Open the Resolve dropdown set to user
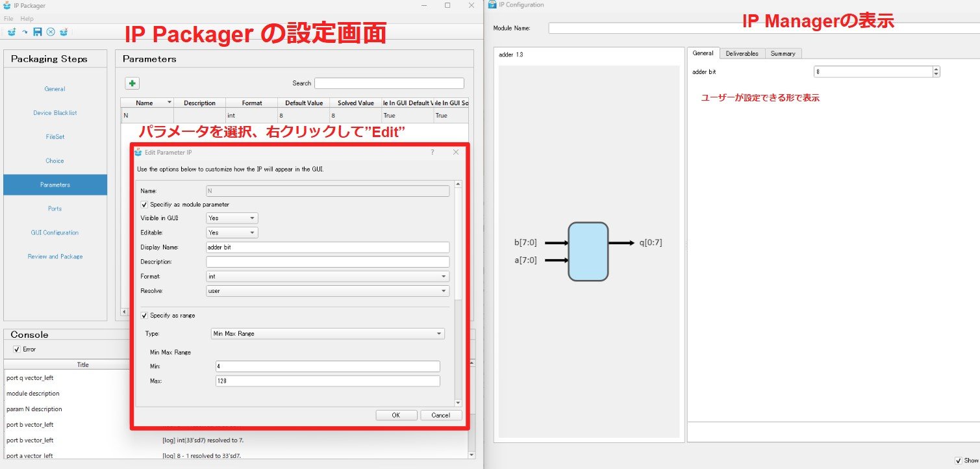The image size is (980, 469). pyautogui.click(x=328, y=291)
